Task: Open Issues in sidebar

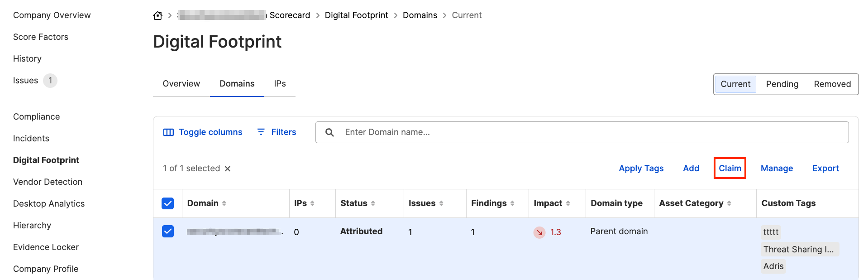Action: pyautogui.click(x=25, y=81)
